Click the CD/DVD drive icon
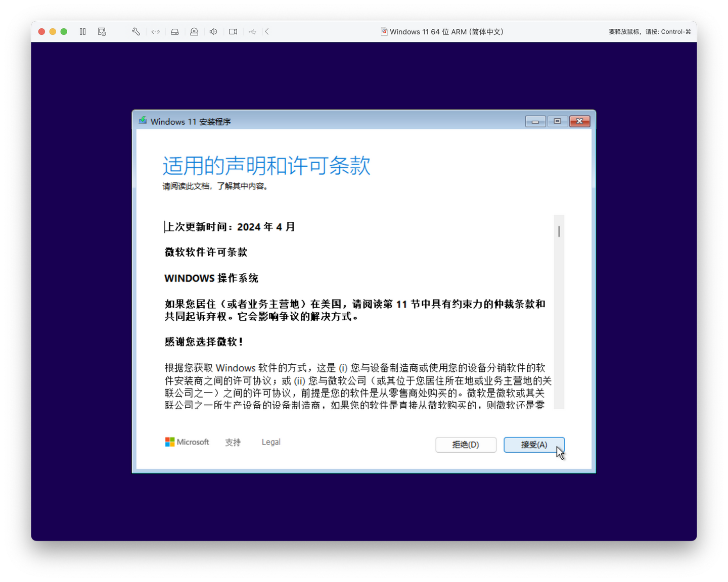Image resolution: width=728 pixels, height=582 pixels. click(194, 32)
